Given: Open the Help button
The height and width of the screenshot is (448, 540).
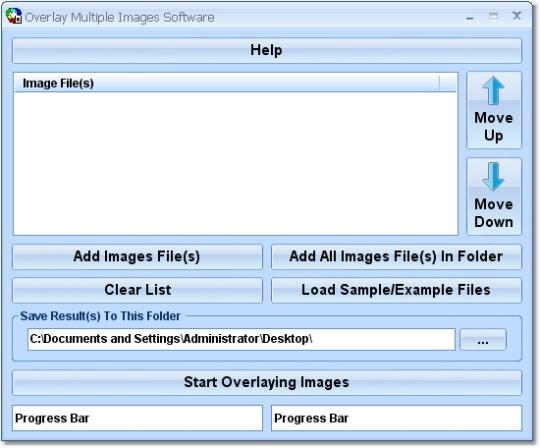Looking at the screenshot, I should click(267, 50).
